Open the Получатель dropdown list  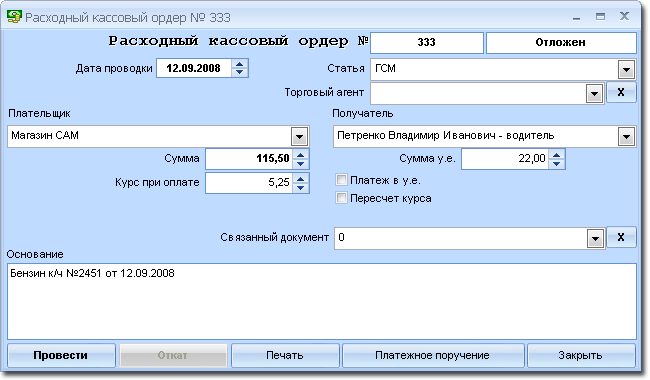click(x=626, y=136)
